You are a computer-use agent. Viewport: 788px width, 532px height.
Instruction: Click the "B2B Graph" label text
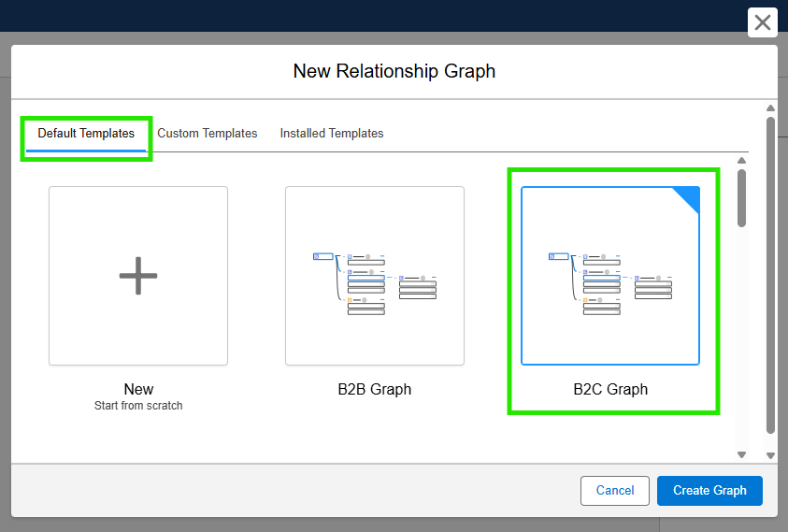tap(374, 390)
